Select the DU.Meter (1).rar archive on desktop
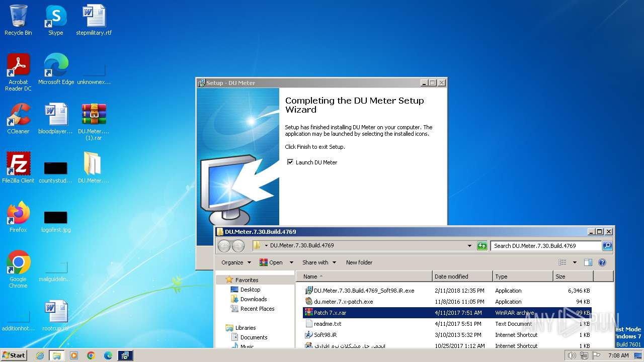644x362 pixels. pyautogui.click(x=94, y=122)
